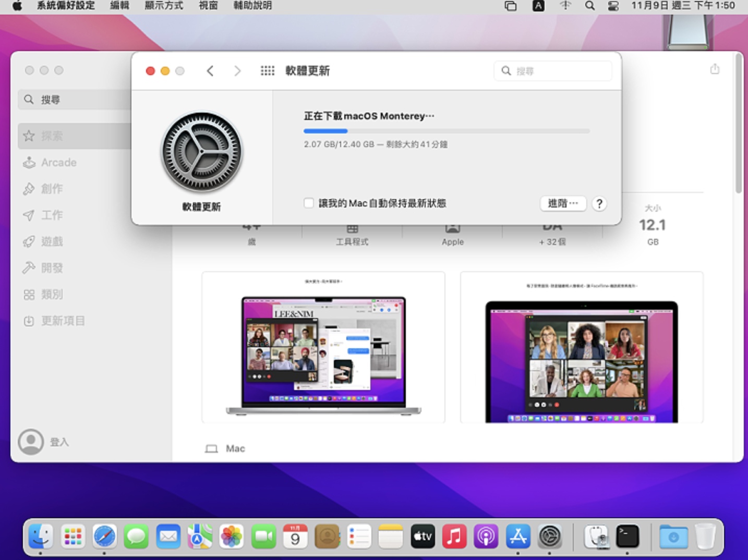Open Launchpad from the Dock
This screenshot has height=560, width=748.
[x=73, y=536]
